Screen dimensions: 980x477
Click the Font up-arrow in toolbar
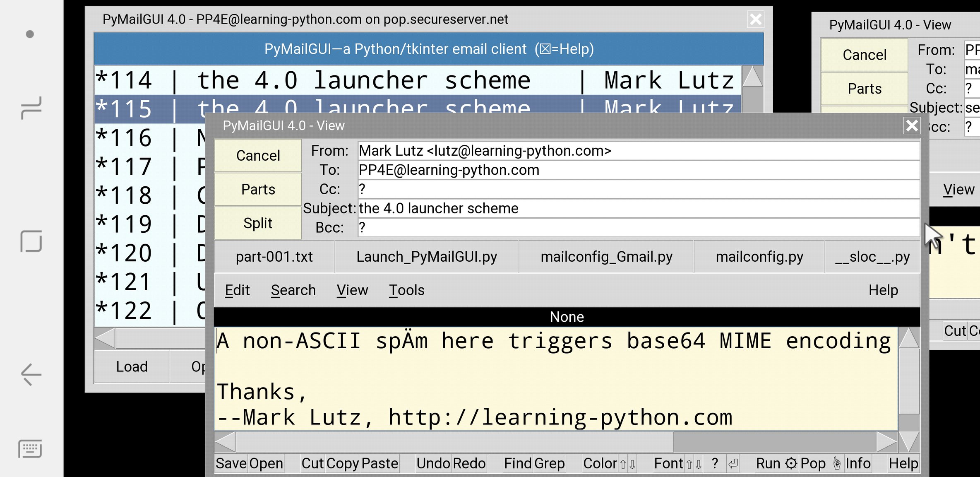(x=689, y=464)
